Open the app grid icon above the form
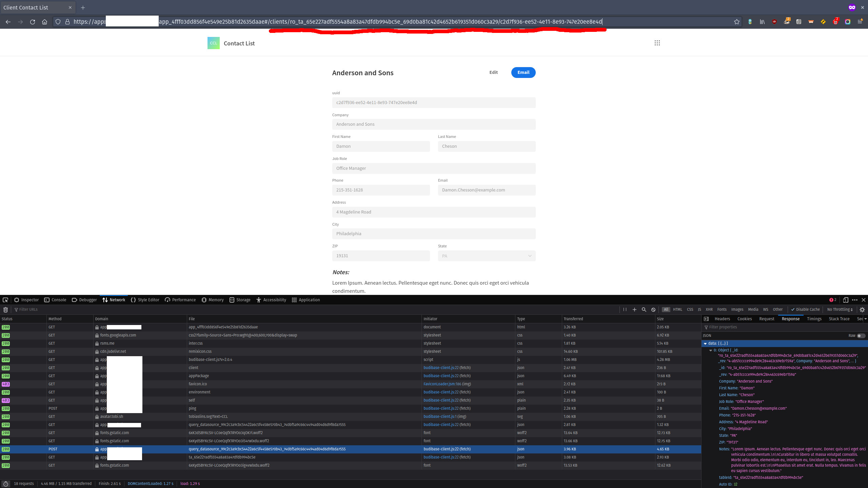Image resolution: width=868 pixels, height=488 pixels. coord(657,43)
